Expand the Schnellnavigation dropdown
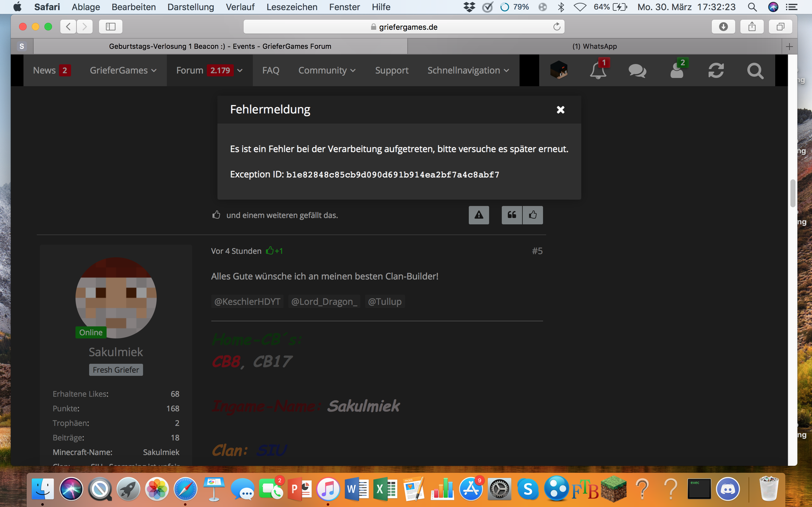The width and height of the screenshot is (812, 507). [x=468, y=70]
